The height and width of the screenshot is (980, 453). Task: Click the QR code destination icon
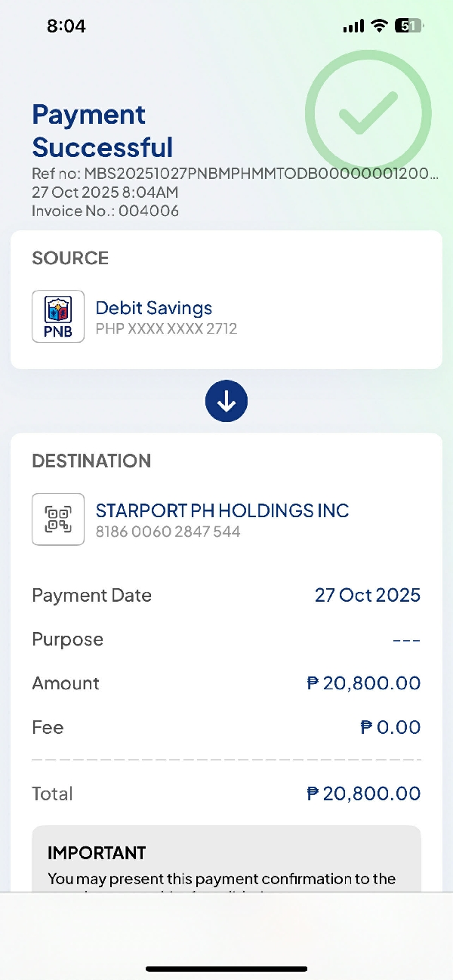[x=58, y=519]
